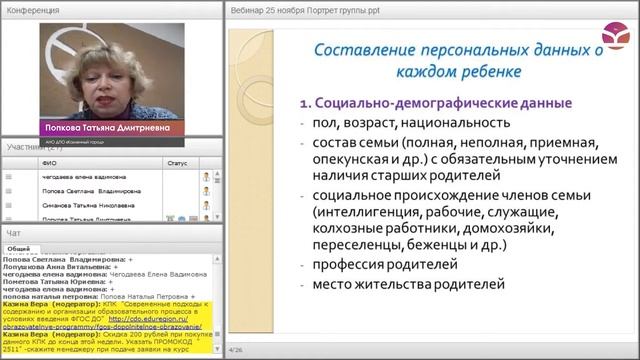Image resolution: width=640 pixels, height=360 pixels.
Task: Click chat scrollbar down arrow
Action: pyautogui.click(x=217, y=349)
